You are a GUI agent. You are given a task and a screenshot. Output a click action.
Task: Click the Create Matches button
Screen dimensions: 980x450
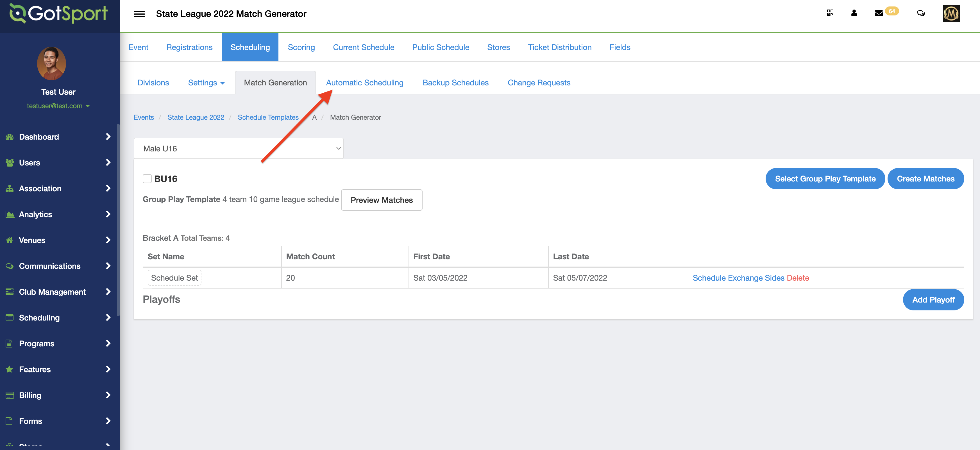coord(925,179)
